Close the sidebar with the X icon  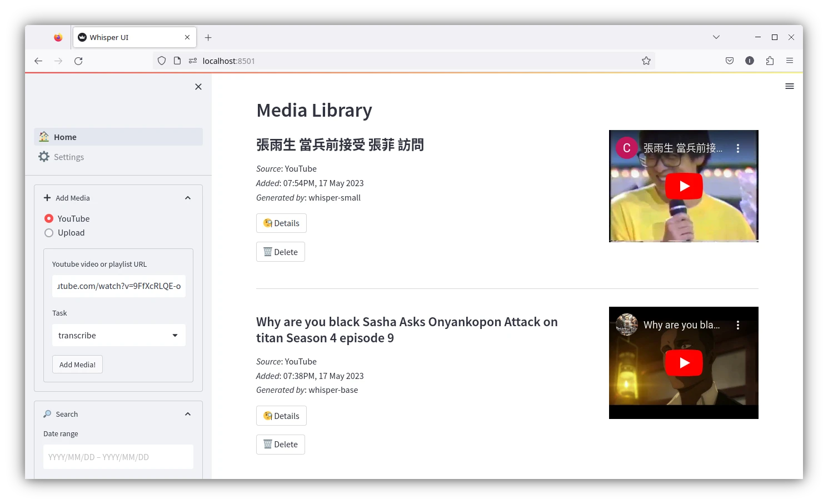[198, 87]
